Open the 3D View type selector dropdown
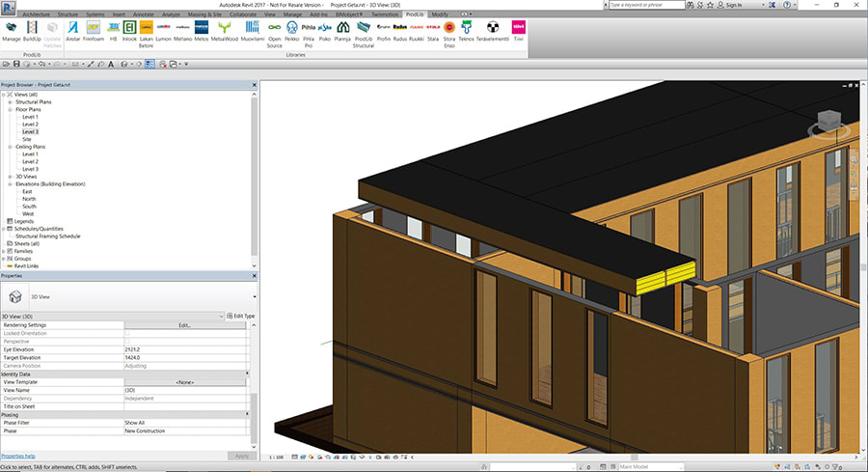868x472 pixels. click(254, 296)
